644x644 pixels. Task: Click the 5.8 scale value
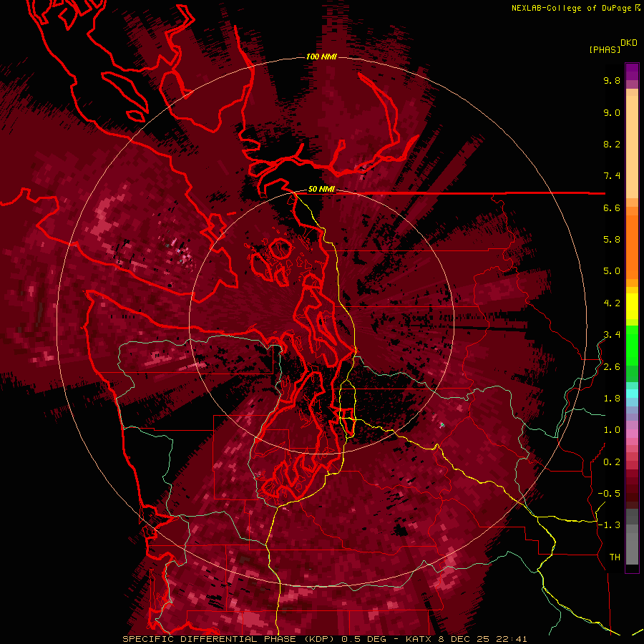click(612, 239)
